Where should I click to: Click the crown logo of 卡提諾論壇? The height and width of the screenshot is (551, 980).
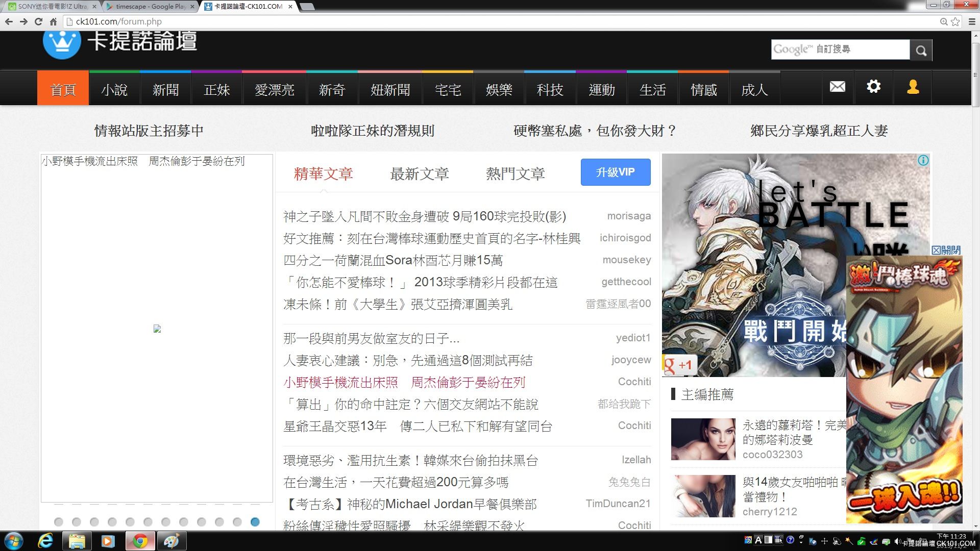tap(62, 43)
